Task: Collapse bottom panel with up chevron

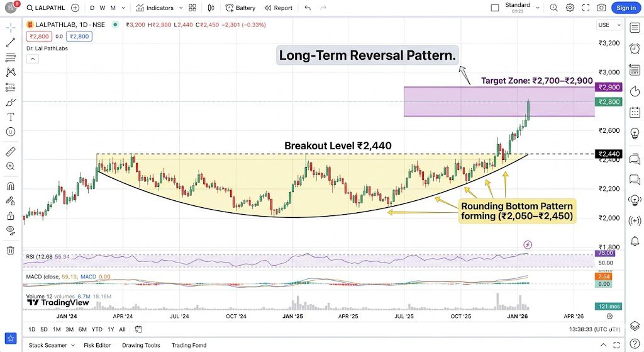Action: (603, 345)
